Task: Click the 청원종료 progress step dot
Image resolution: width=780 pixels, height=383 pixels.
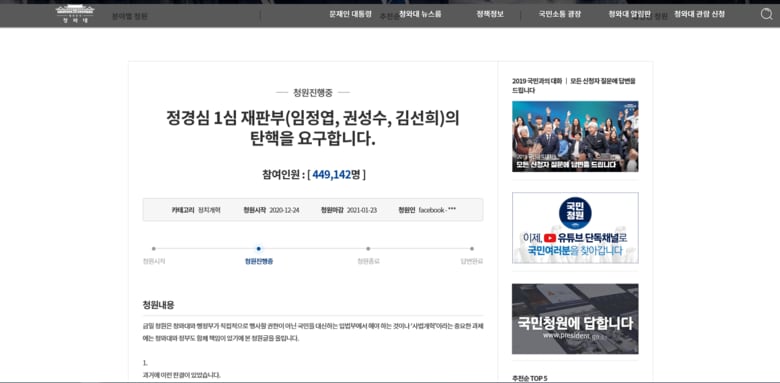Action: pos(368,248)
